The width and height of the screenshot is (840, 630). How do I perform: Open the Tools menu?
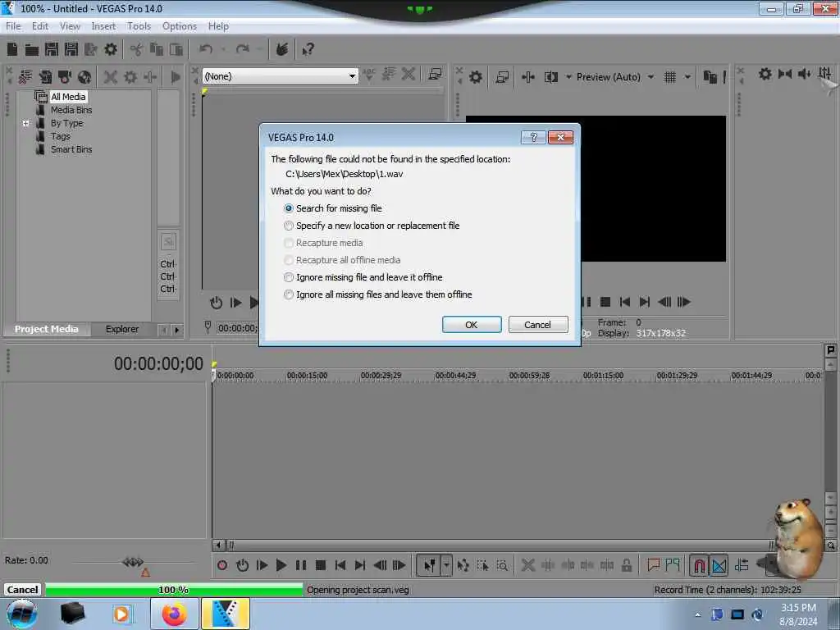[x=139, y=26]
